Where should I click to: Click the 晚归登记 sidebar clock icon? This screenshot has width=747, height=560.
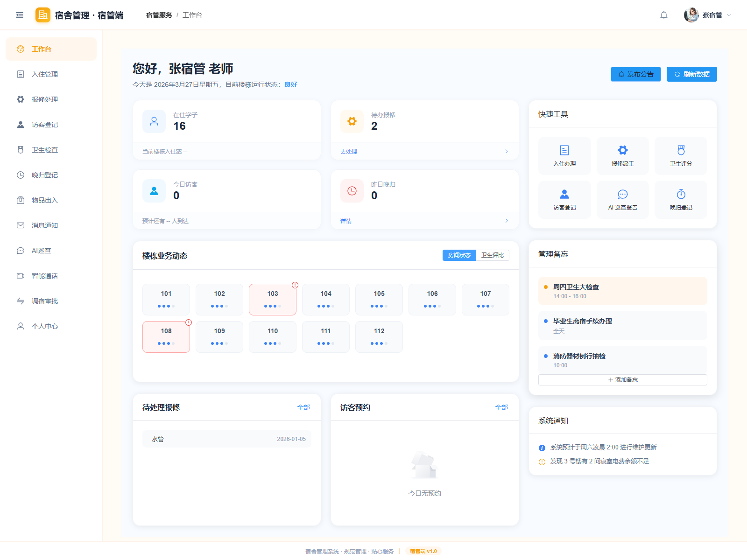tap(21, 175)
